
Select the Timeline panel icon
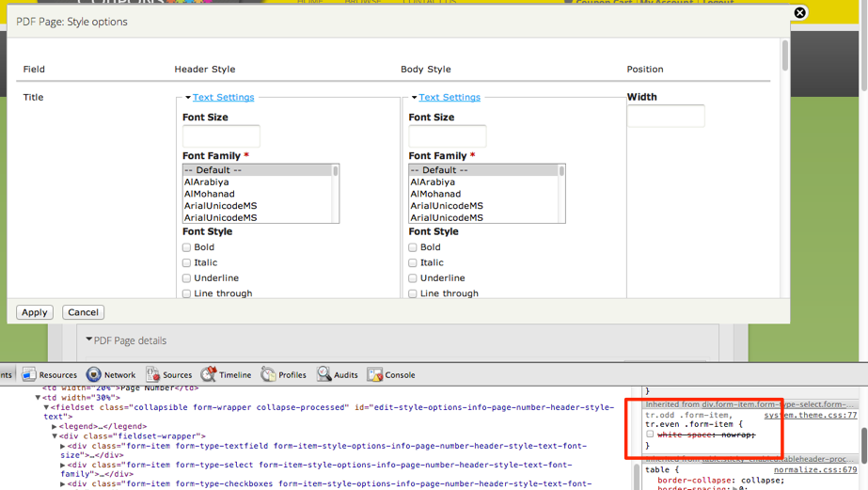pyautogui.click(x=209, y=374)
